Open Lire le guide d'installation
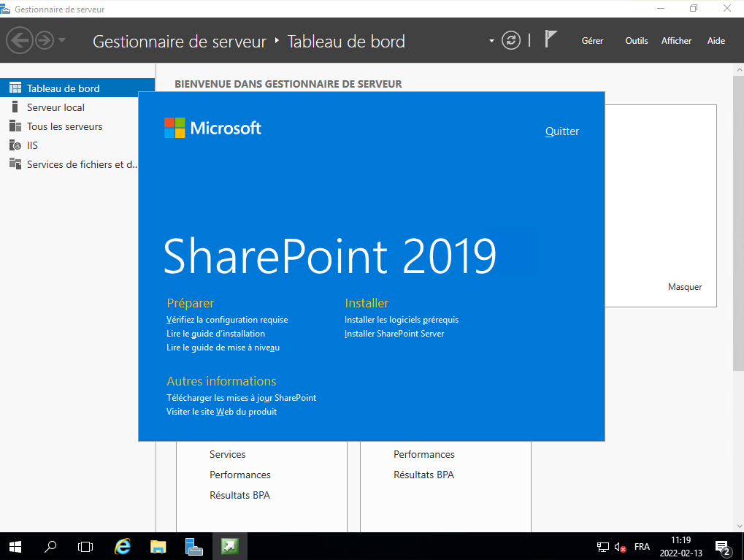744x560 pixels. pyautogui.click(x=215, y=334)
